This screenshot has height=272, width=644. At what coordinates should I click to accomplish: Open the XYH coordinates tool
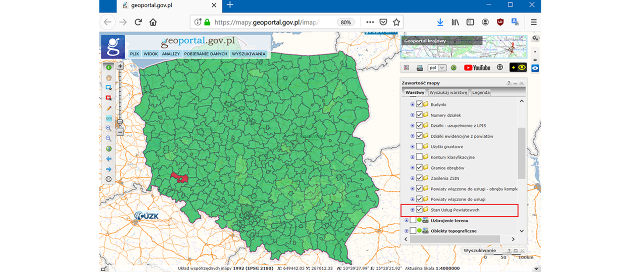[109, 119]
